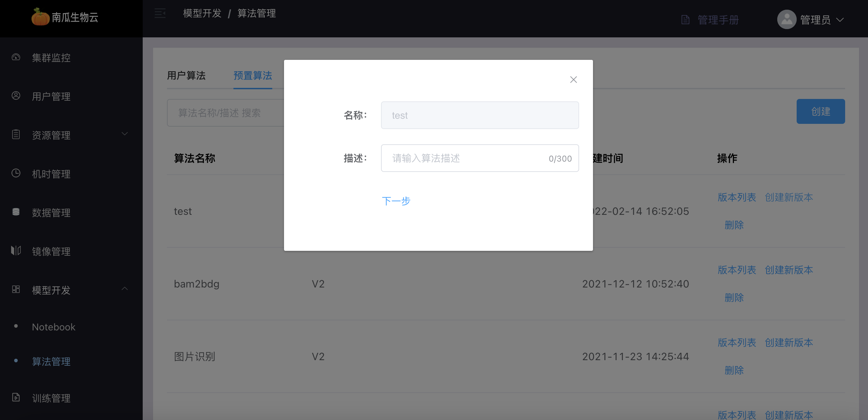
Task: Click the model development grid icon
Action: (x=16, y=289)
